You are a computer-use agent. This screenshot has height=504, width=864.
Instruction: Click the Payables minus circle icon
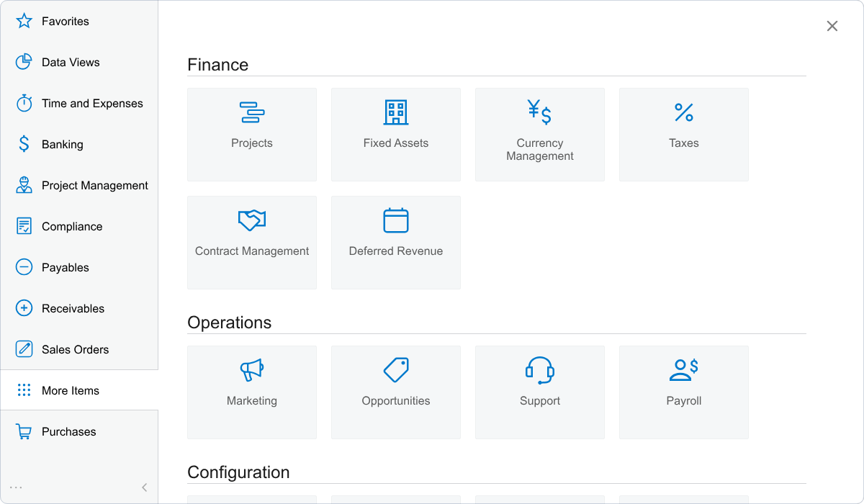24,267
